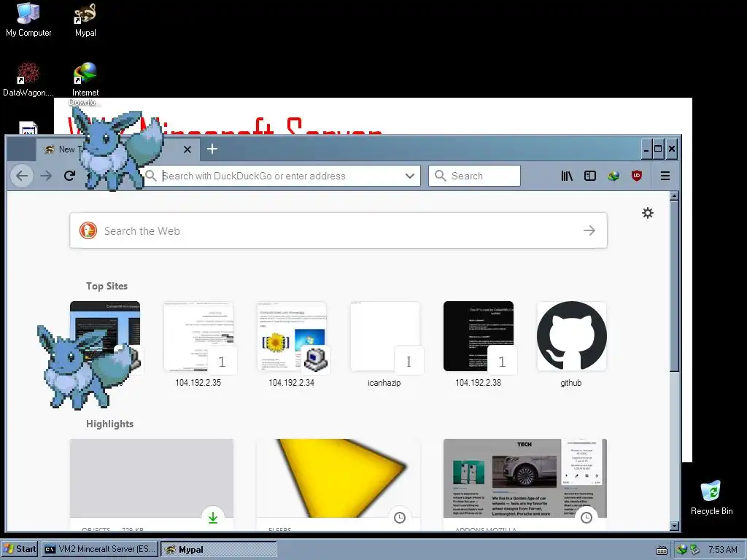Image resolution: width=747 pixels, height=560 pixels.
Task: Click the Highlights section heading
Action: point(109,424)
